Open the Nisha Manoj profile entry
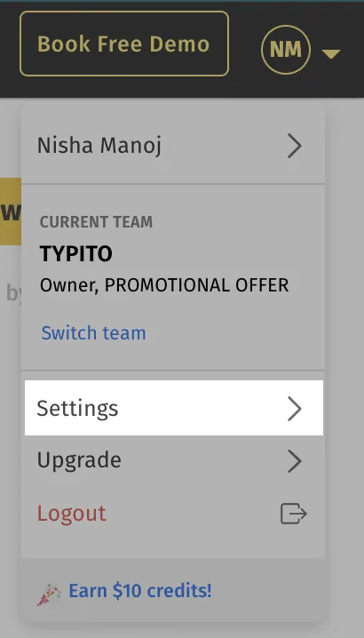This screenshot has height=638, width=364. click(x=173, y=146)
